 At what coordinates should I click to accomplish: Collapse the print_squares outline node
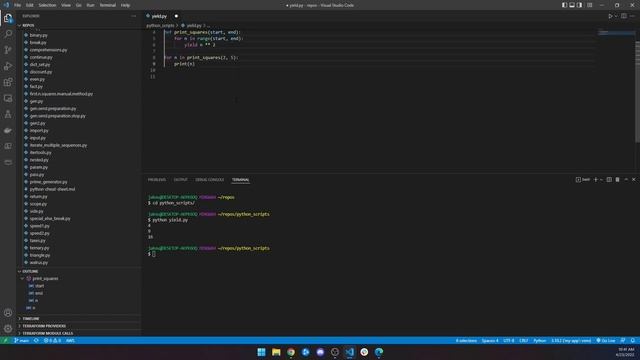tap(22, 279)
